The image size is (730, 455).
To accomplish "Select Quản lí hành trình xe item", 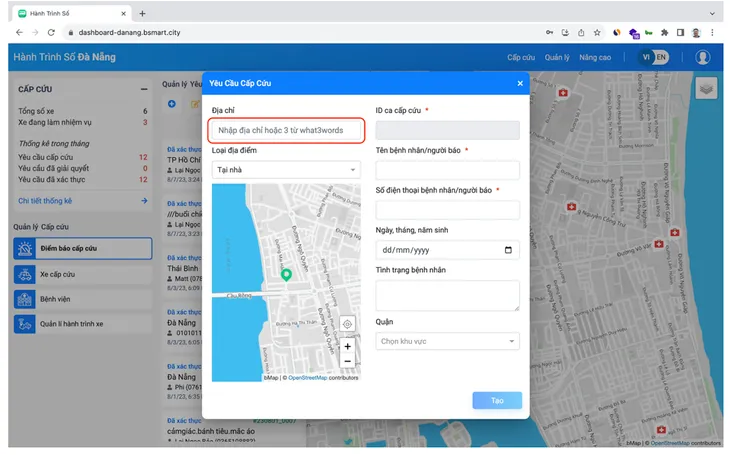I will click(83, 324).
